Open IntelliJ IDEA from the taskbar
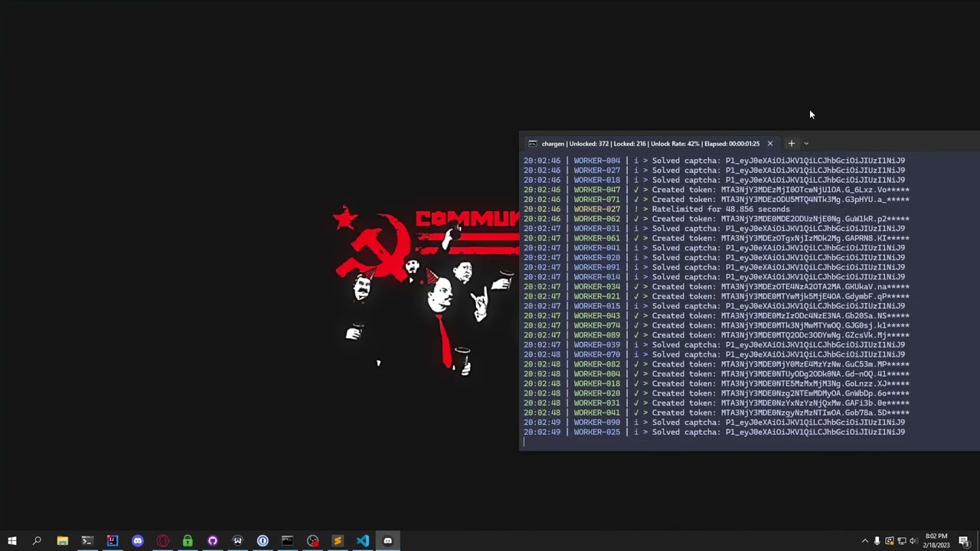Image resolution: width=980 pixels, height=551 pixels. [113, 541]
